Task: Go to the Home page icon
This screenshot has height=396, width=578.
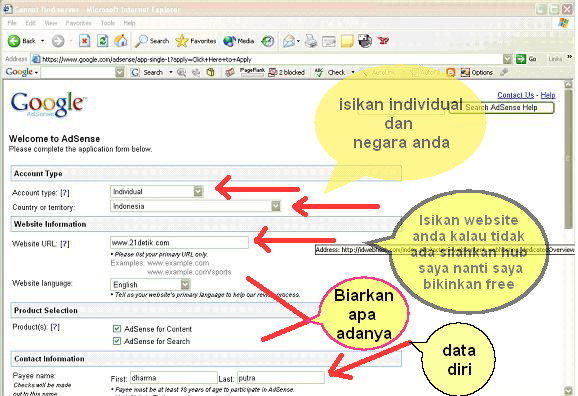Action: pos(121,41)
